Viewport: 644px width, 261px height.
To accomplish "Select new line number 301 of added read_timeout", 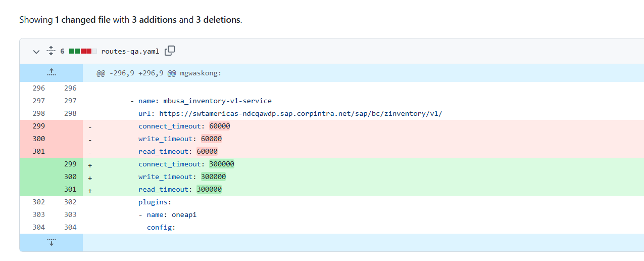I will 70,189.
